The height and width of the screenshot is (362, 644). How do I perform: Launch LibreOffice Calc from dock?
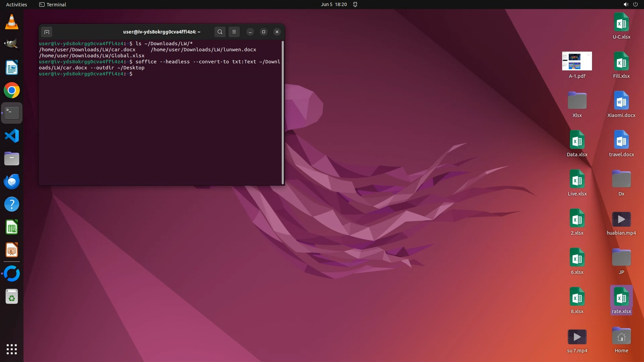[x=12, y=228]
